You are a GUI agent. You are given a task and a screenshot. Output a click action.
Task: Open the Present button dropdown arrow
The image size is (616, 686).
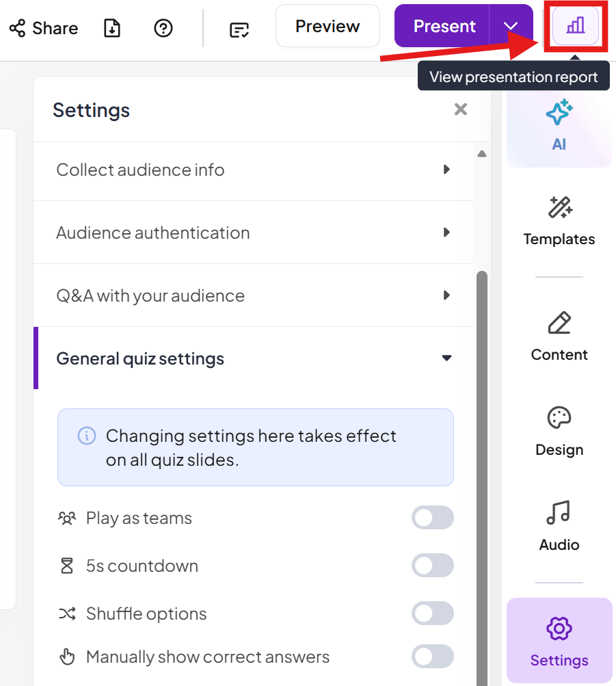(511, 27)
